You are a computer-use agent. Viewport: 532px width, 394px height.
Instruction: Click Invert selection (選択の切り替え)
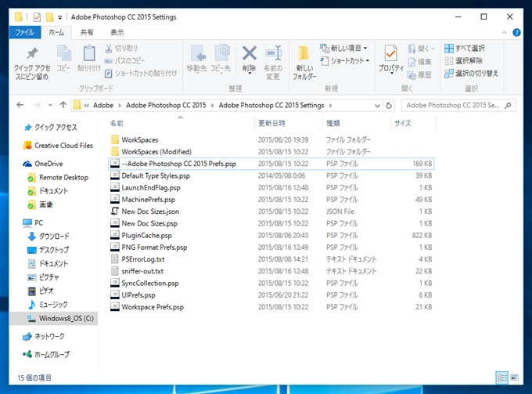471,73
